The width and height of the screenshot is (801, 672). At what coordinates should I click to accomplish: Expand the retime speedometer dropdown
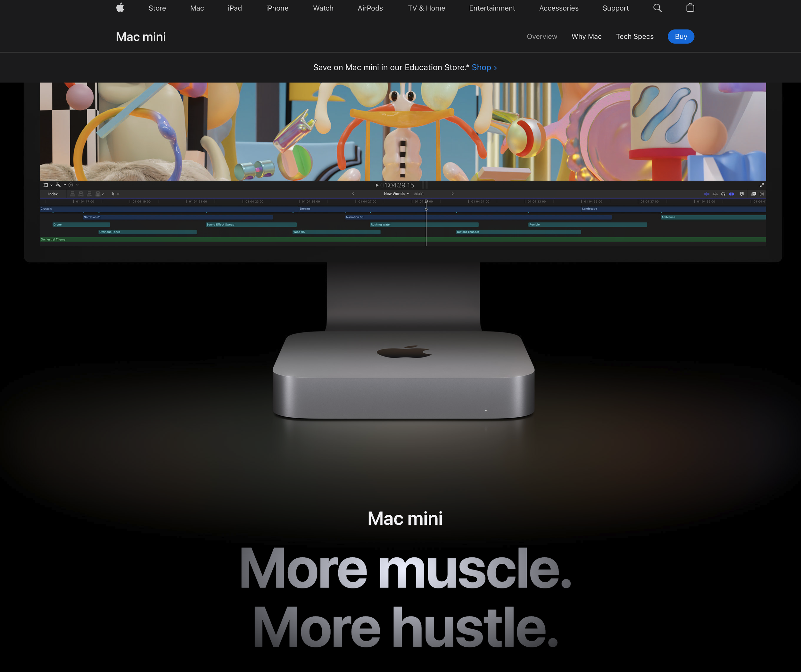pyautogui.click(x=78, y=185)
